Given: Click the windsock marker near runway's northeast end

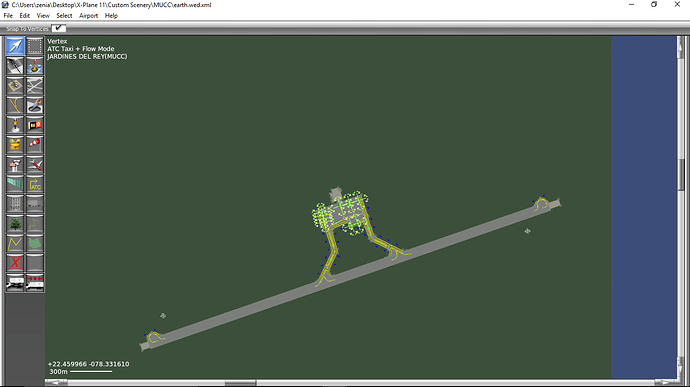Looking at the screenshot, I should [528, 231].
